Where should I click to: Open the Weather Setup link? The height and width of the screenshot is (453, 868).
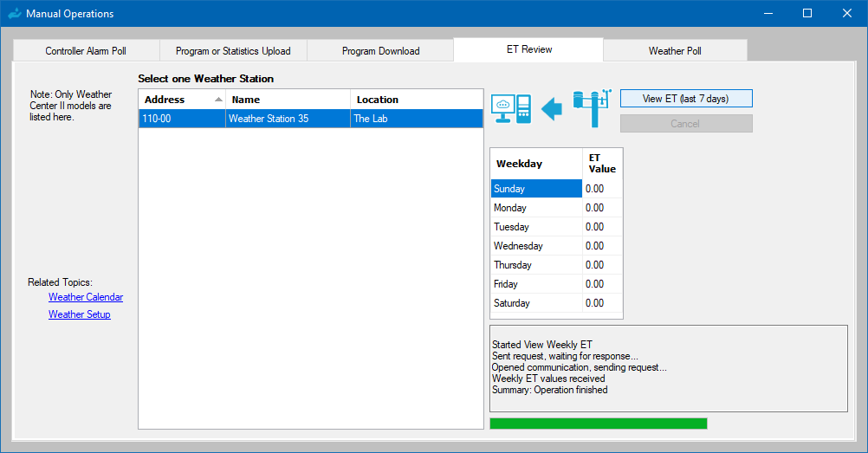coord(79,314)
